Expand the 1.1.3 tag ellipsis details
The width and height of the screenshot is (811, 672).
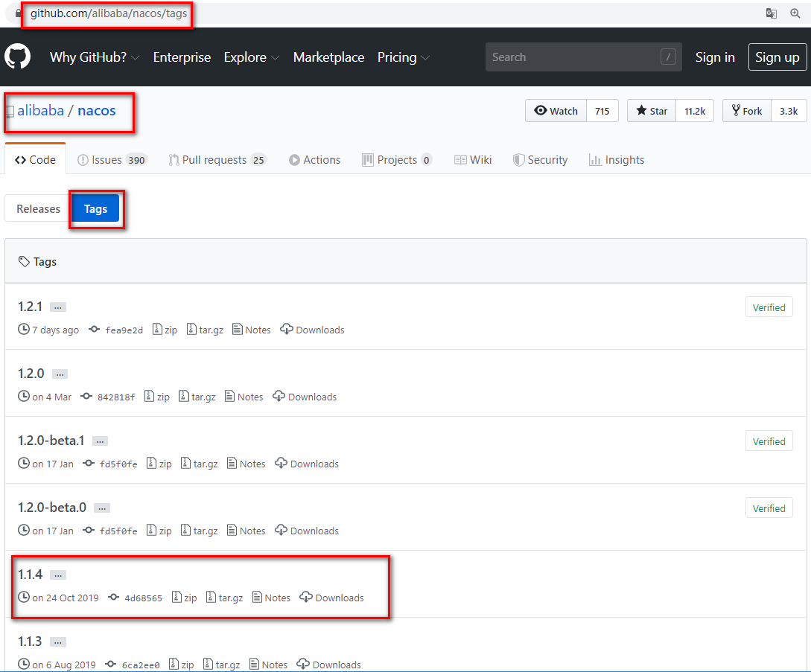click(x=58, y=642)
